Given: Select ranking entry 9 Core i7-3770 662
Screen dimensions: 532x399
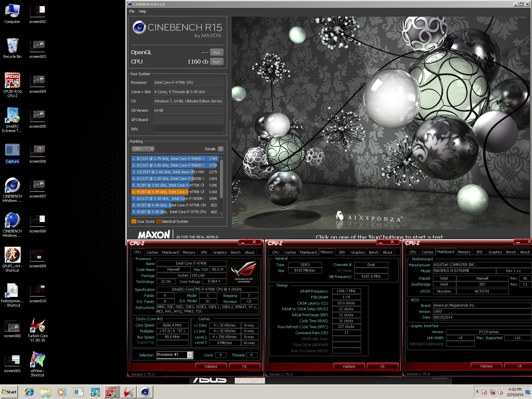Looking at the screenshot, I should 175,212.
